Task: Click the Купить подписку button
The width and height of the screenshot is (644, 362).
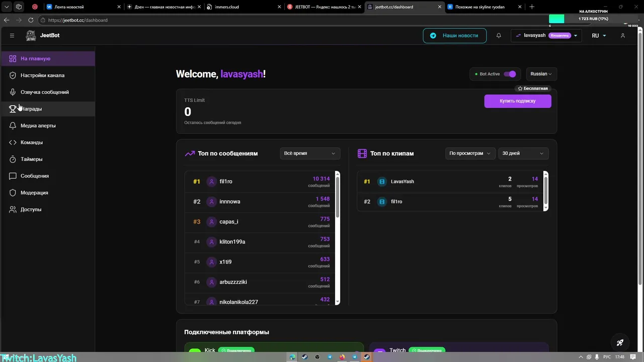Action: (x=518, y=101)
